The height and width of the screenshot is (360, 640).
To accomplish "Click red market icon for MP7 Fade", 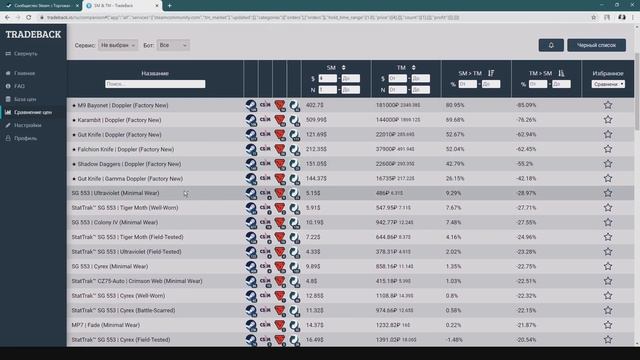I will pyautogui.click(x=280, y=325).
